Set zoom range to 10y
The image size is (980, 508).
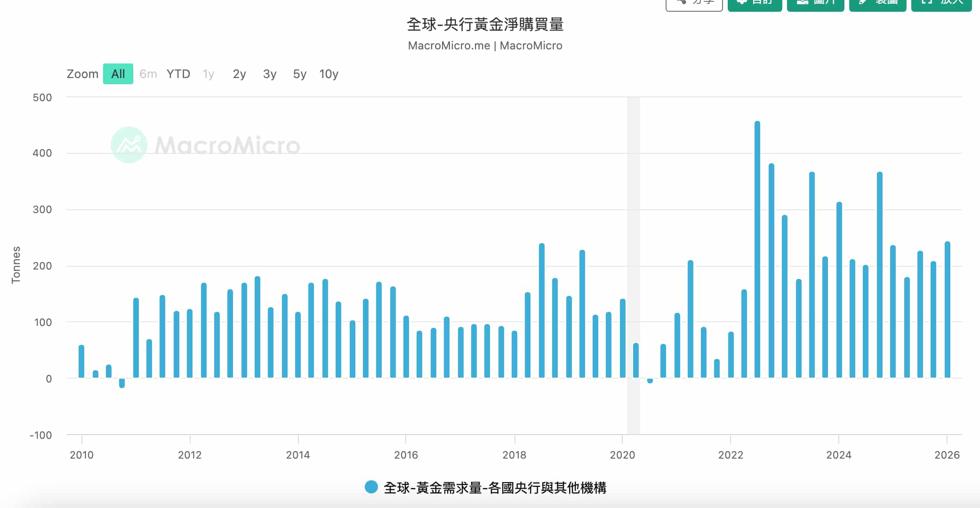click(329, 74)
